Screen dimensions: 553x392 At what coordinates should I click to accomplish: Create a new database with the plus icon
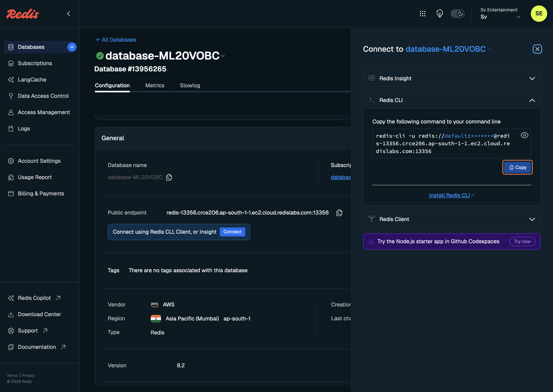(72, 47)
